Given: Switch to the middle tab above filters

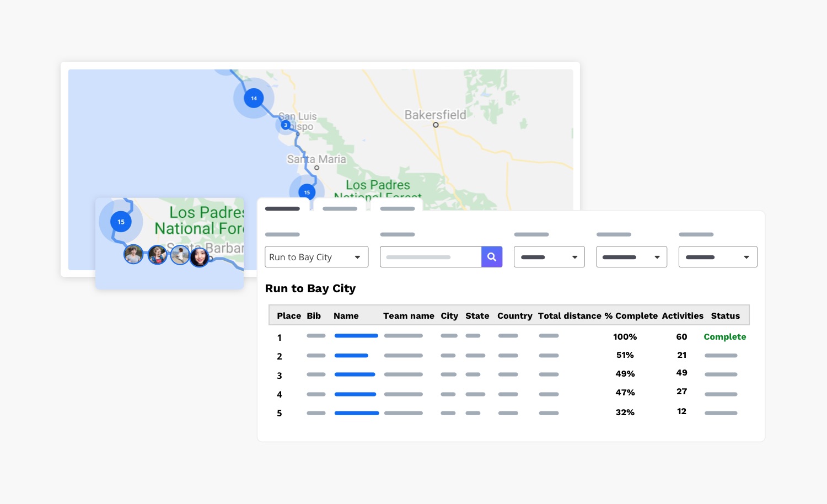Looking at the screenshot, I should pyautogui.click(x=340, y=208).
